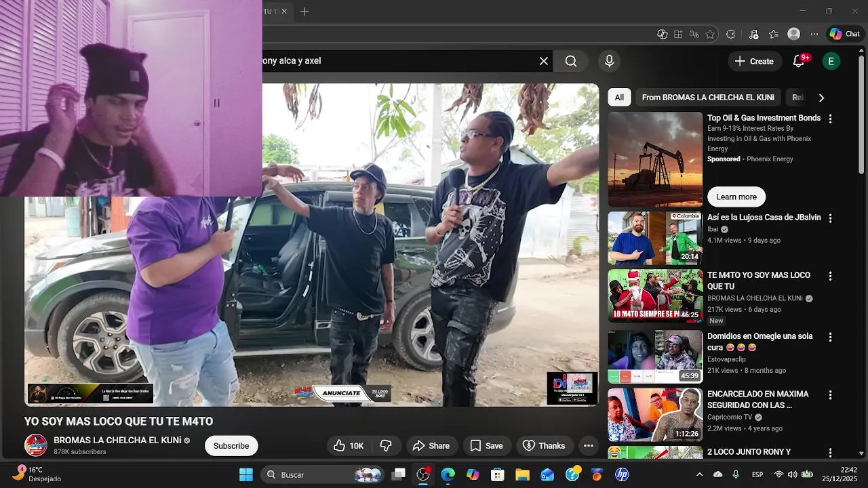Open browser Favorites list icon
The width and height of the screenshot is (868, 488).
click(x=774, y=34)
